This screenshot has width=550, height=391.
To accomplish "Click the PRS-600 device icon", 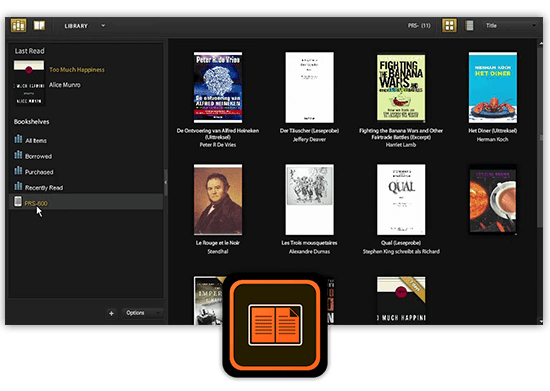I will tap(18, 202).
